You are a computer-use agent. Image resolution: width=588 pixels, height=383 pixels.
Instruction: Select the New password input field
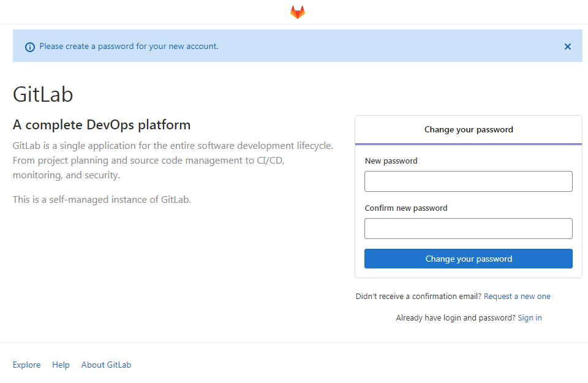click(x=468, y=181)
